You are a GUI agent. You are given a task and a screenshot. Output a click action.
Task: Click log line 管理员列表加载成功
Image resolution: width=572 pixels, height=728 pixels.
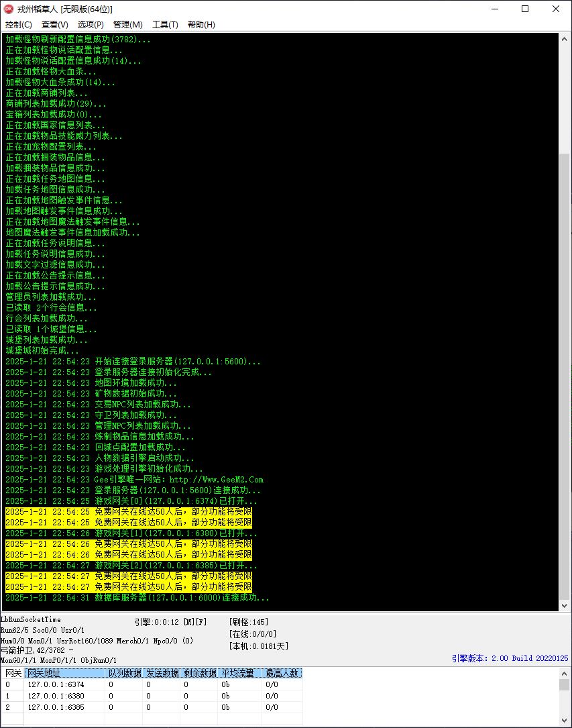coord(51,297)
